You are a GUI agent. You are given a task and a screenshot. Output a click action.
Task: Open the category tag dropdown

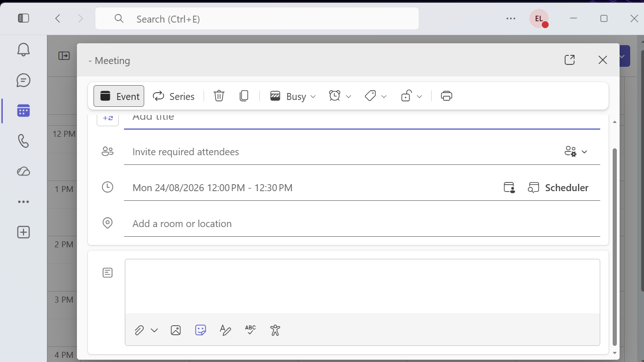coord(375,96)
